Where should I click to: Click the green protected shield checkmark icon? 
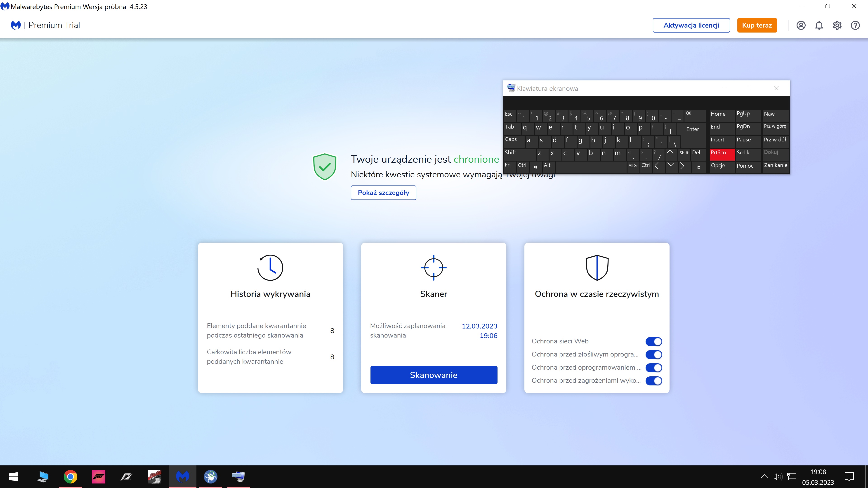click(x=325, y=166)
